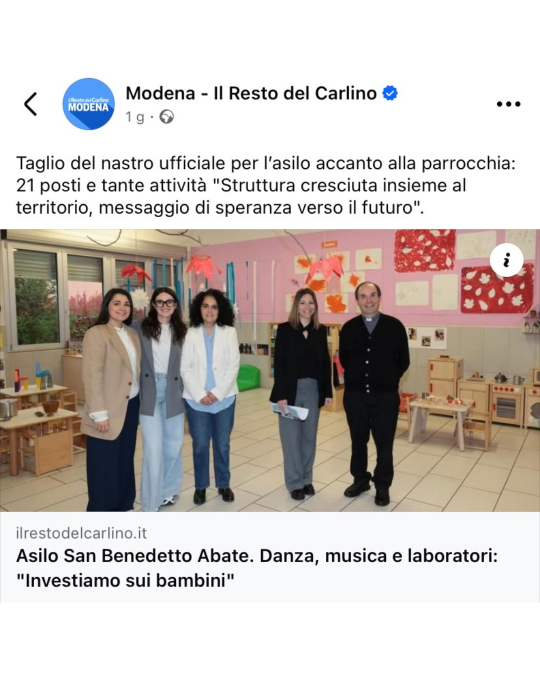
Task: Click the info "i" icon on the photo
Action: pyautogui.click(x=507, y=260)
